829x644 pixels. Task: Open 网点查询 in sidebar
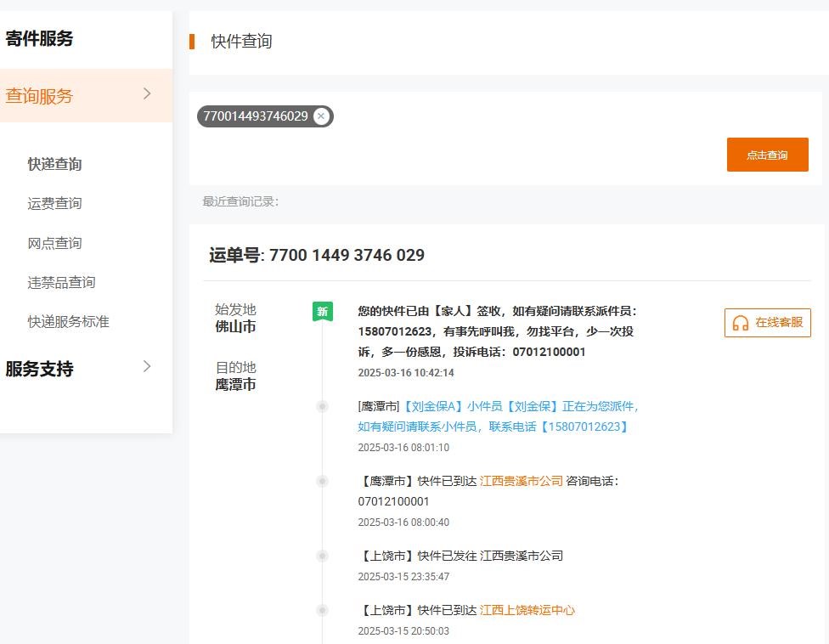[54, 243]
